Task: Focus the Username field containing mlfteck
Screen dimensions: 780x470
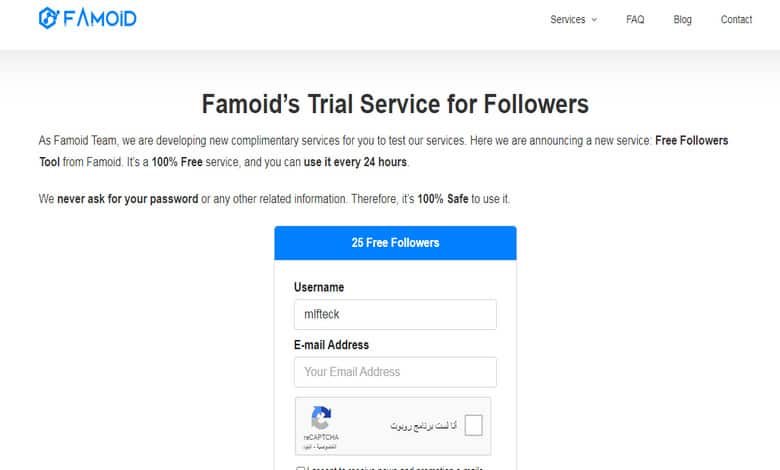Action: [395, 314]
